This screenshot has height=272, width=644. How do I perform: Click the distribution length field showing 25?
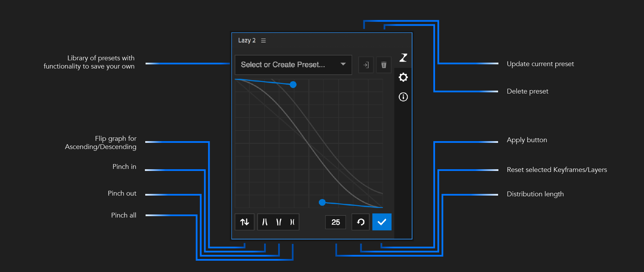[335, 222]
